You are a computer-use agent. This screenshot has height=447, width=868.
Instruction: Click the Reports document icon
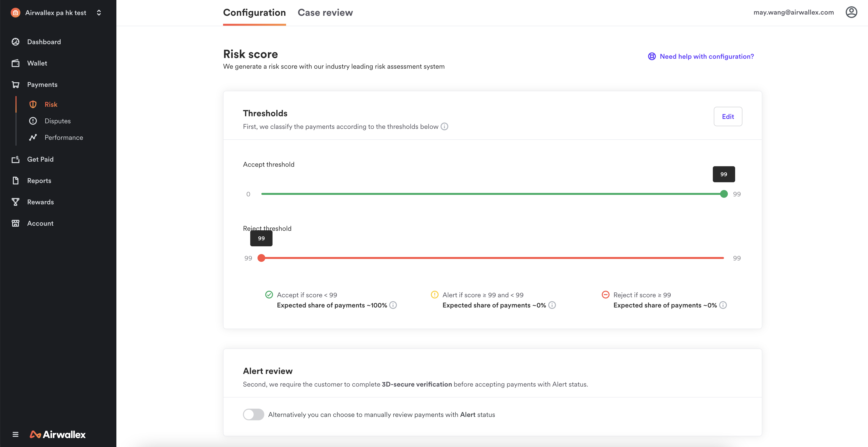coord(16,181)
